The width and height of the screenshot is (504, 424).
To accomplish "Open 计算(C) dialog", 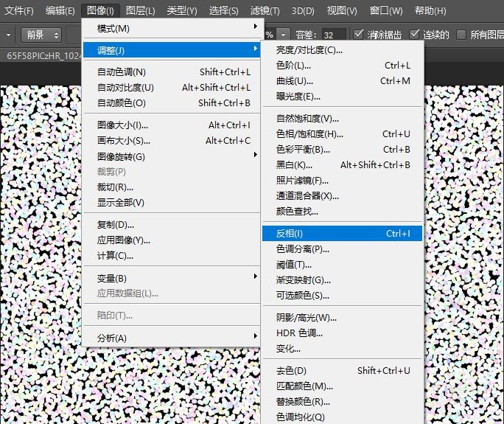I will 172,255.
